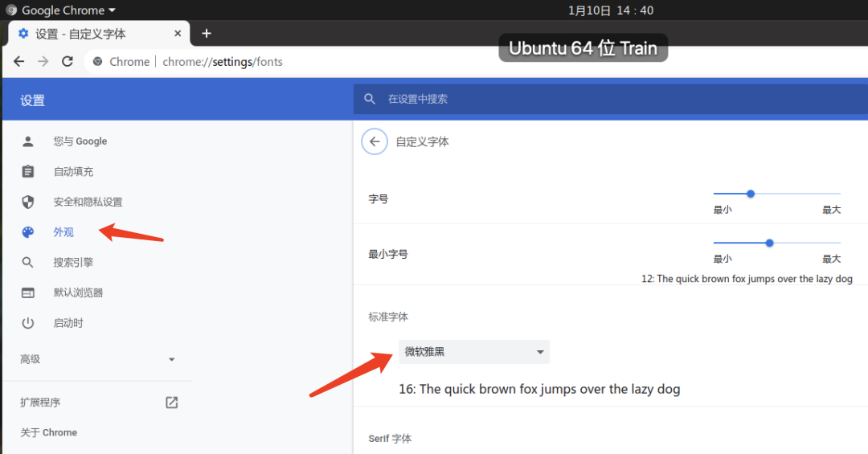Image resolution: width=868 pixels, height=454 pixels.
Task: Click the browser window icon for 默认浏览器
Action: pyautogui.click(x=27, y=292)
